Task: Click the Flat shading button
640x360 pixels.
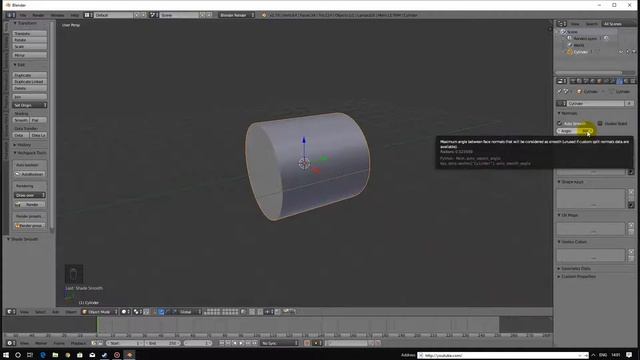Action: coord(38,120)
